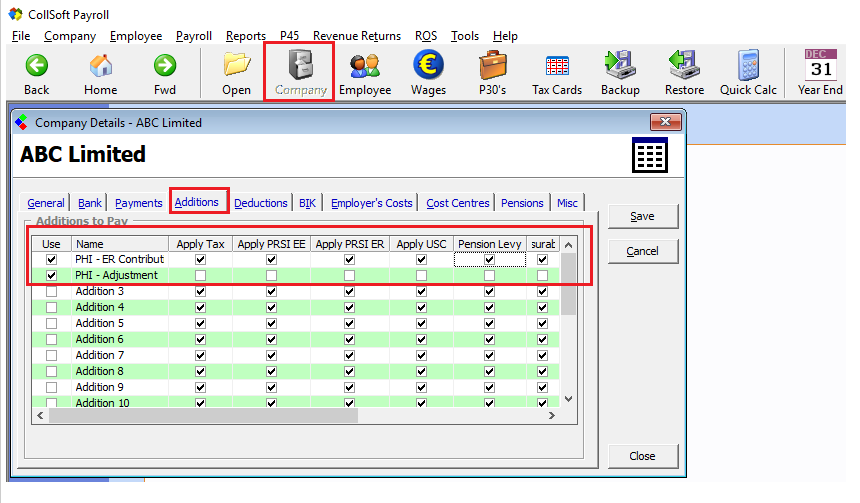Open the Payroll menu

tap(194, 36)
